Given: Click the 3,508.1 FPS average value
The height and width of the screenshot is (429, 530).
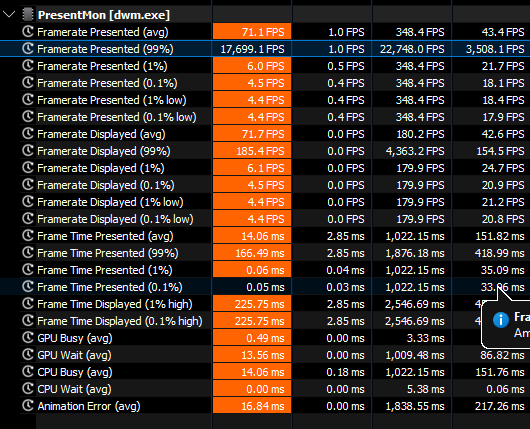Looking at the screenshot, I should pos(495,49).
